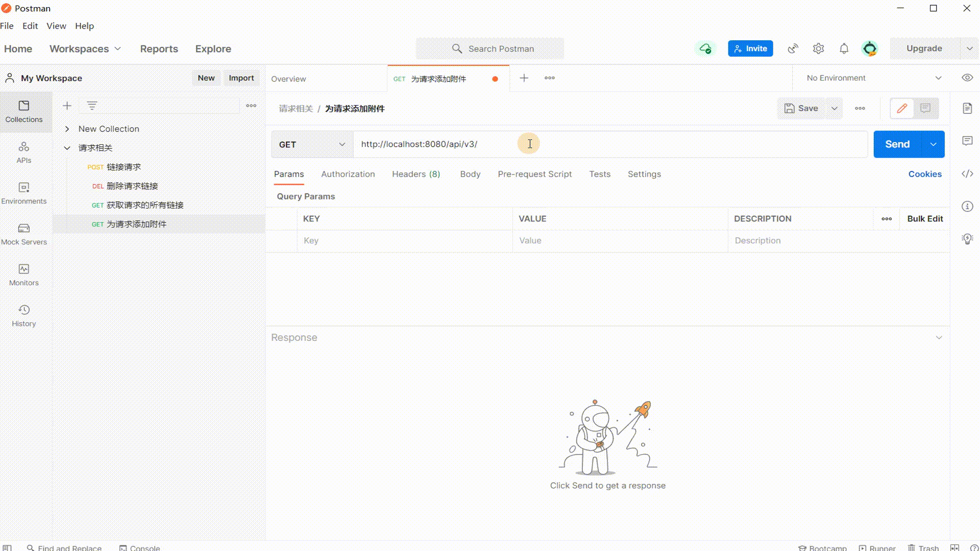The image size is (980, 551).
Task: Open the File menu
Action: click(7, 26)
